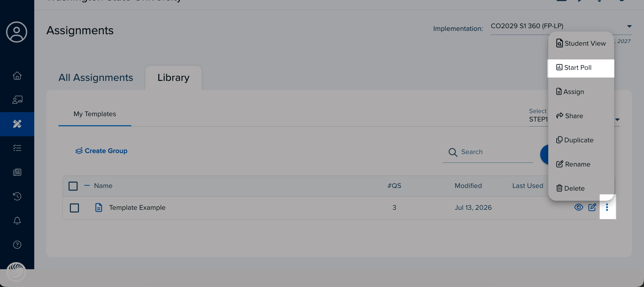Image resolution: width=644 pixels, height=287 pixels.
Task: Tick the select-all checkbox beside Name
Action: tap(73, 186)
